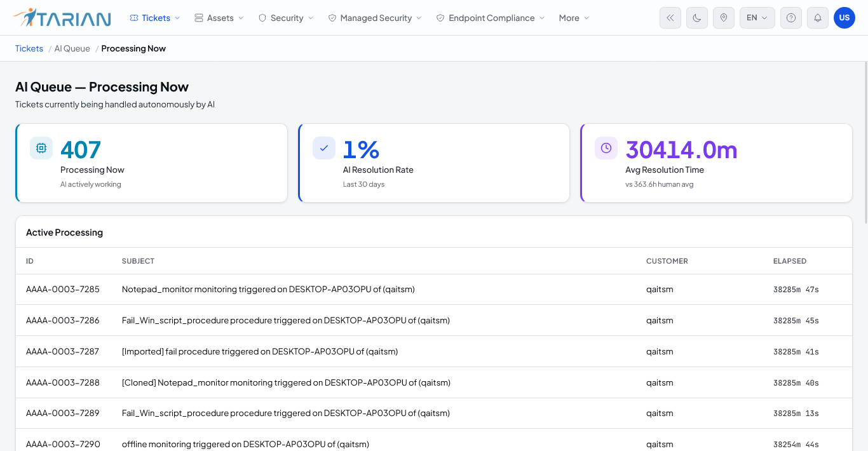Click the Processing Now chip icon
The image size is (868, 451).
point(41,148)
